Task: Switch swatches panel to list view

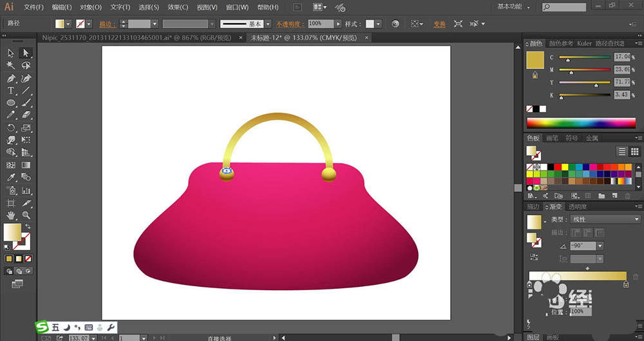Action: pyautogui.click(x=622, y=151)
